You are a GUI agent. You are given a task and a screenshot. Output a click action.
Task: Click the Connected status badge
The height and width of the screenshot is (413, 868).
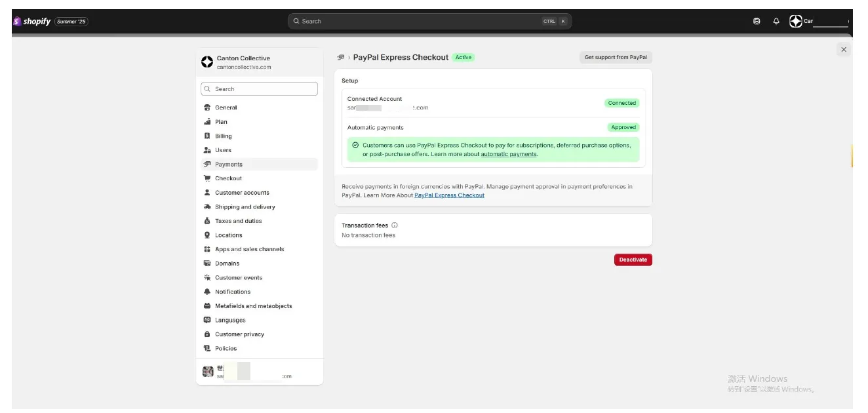click(x=621, y=103)
